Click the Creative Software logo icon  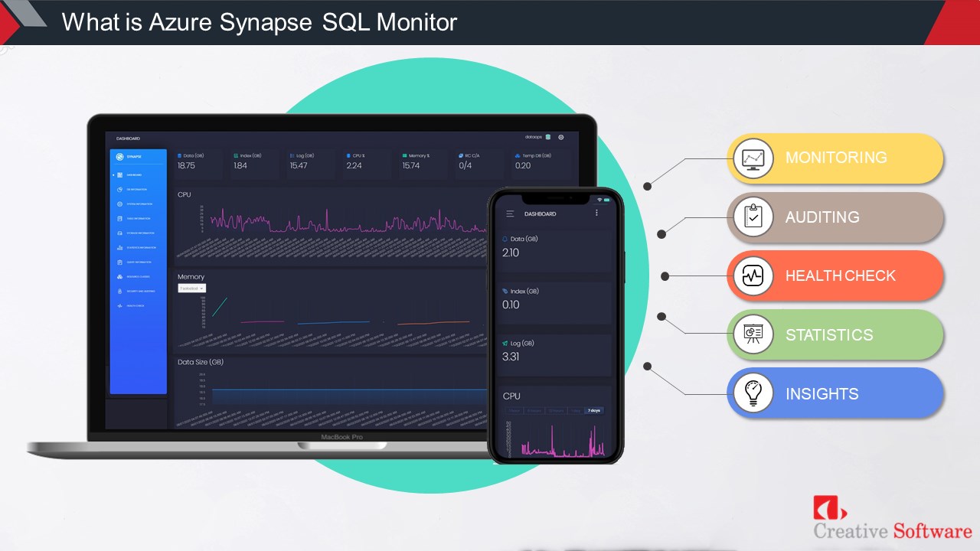[830, 508]
